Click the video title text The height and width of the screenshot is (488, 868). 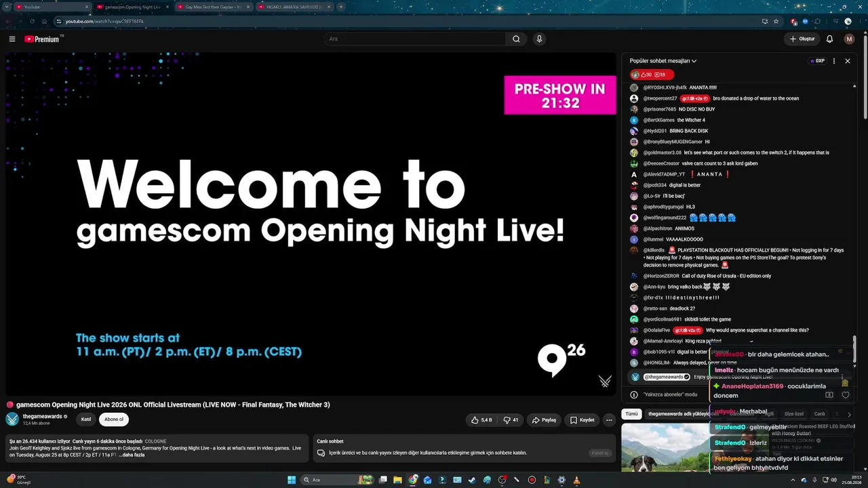pyautogui.click(x=173, y=405)
